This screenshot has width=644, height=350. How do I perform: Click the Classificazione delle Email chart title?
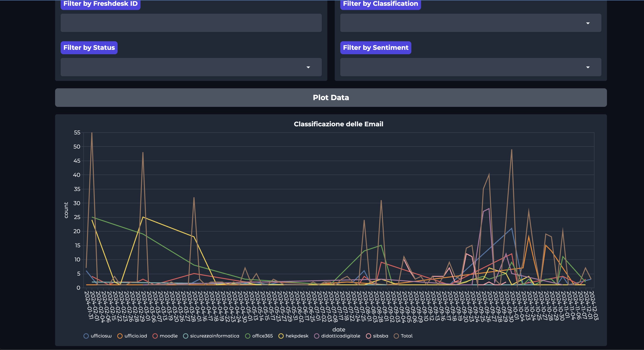coord(338,124)
